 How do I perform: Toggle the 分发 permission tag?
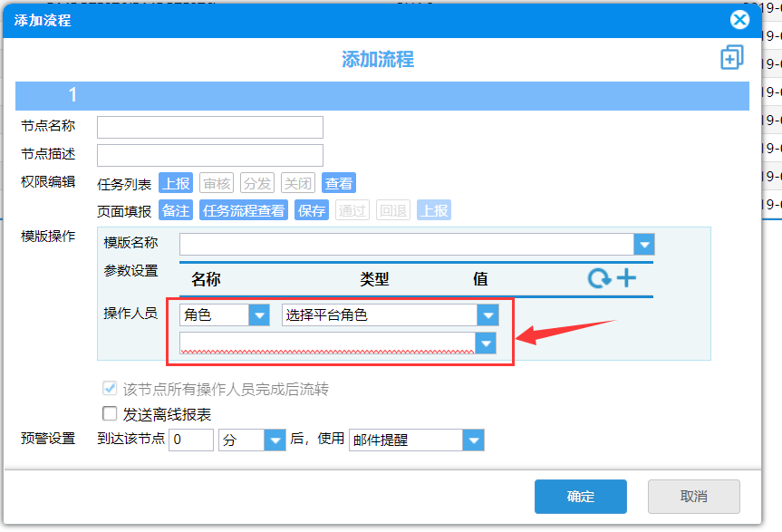(257, 183)
